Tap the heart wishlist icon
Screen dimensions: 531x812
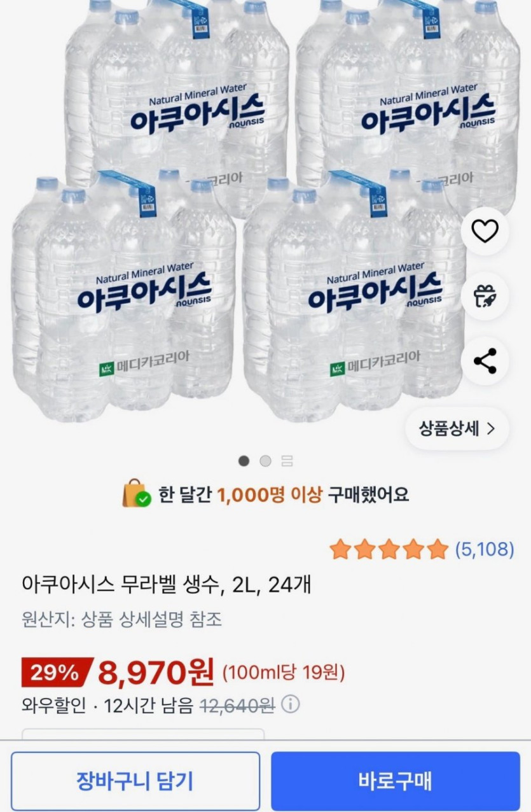[x=485, y=231]
